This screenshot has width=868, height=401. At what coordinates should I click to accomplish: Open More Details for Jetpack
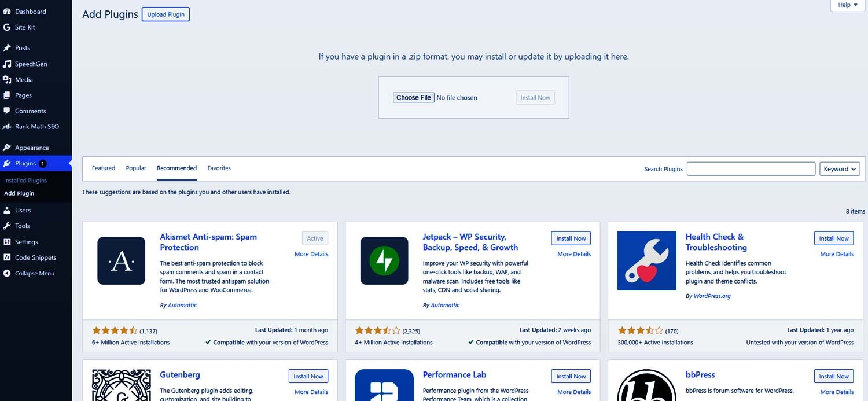[573, 254]
